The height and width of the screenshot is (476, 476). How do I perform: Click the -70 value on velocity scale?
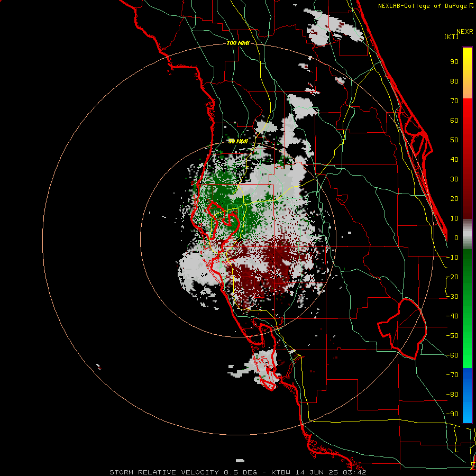click(452, 375)
